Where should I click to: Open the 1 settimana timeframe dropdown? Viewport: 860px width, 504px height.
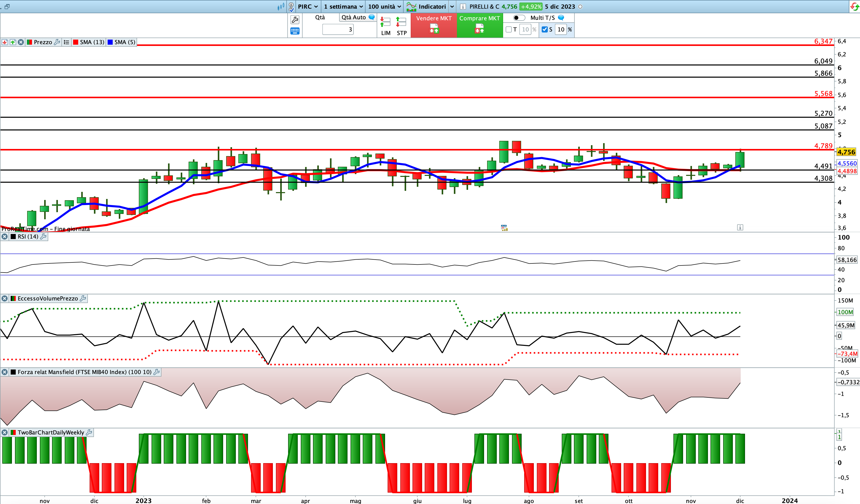click(343, 7)
